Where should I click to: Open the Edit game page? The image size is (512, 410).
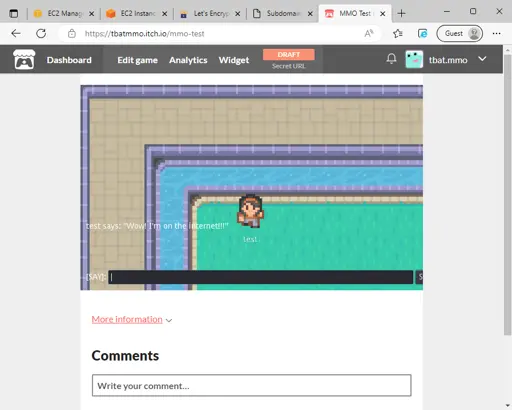pos(137,60)
